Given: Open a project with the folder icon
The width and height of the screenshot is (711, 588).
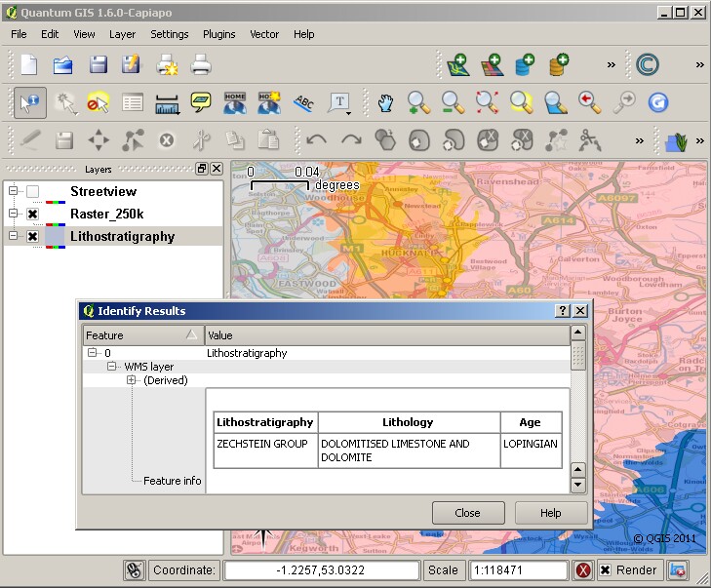Looking at the screenshot, I should pos(63,64).
